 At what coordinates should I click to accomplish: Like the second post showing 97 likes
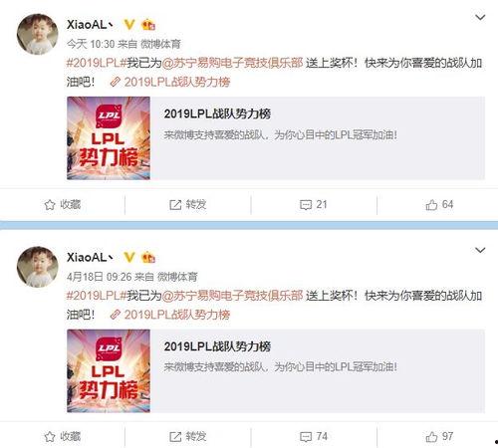click(x=439, y=437)
